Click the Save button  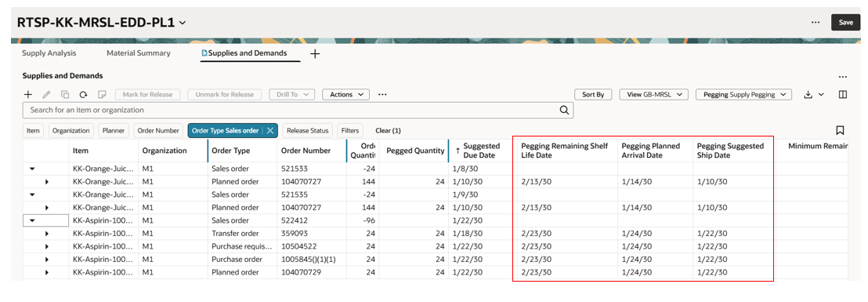click(845, 22)
